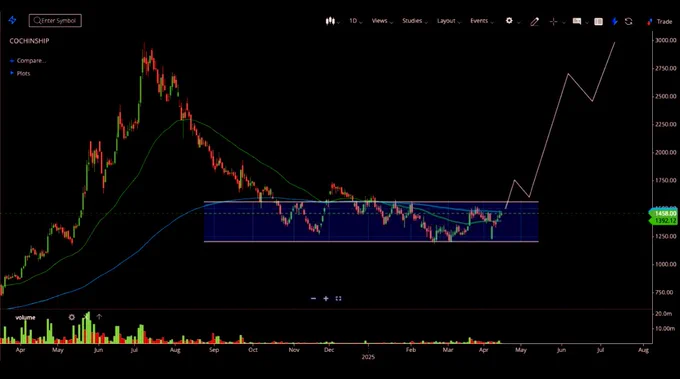This screenshot has height=379, width=680.
Task: Select the blue rectangle drawing on chart
Action: click(371, 222)
